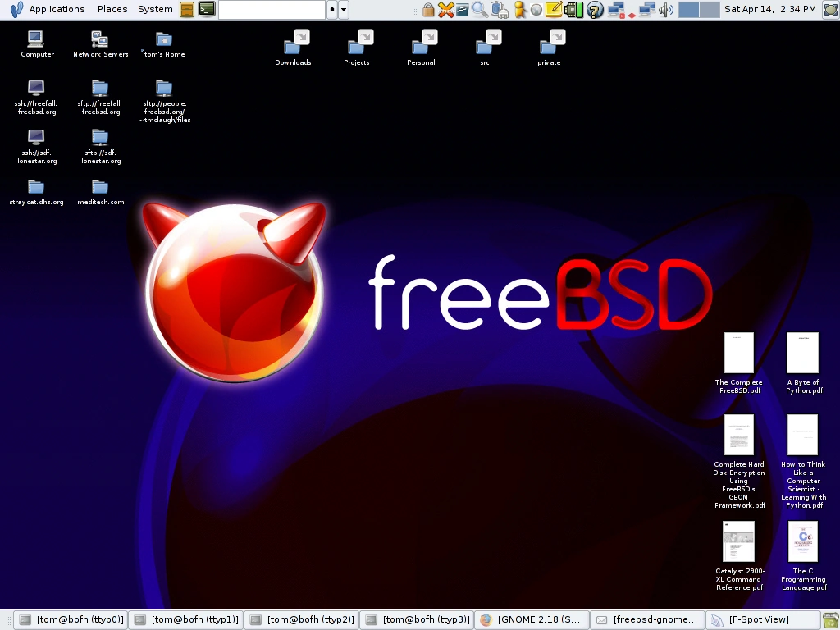This screenshot has height=630, width=840.
Task: Open the Applications menu
Action: tap(57, 9)
